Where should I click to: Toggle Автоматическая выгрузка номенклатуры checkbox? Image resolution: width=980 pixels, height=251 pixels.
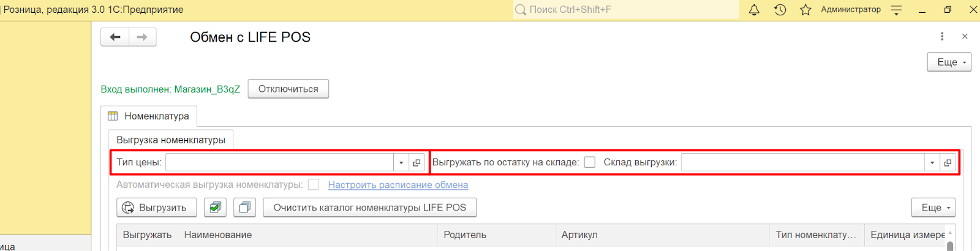[314, 184]
